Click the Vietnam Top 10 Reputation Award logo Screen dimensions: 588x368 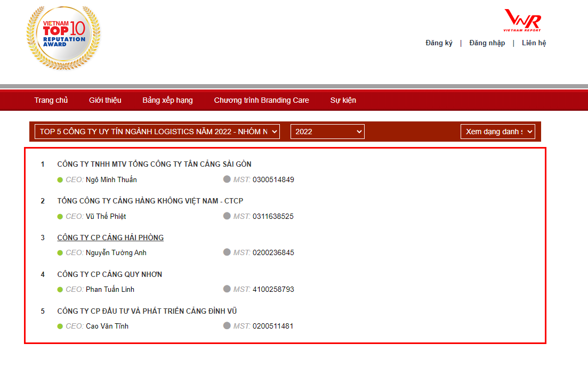point(63,38)
